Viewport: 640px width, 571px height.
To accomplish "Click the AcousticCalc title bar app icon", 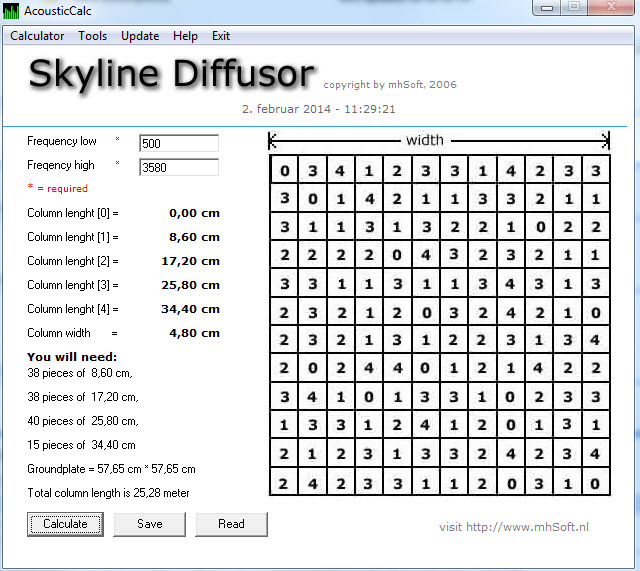I will (12, 11).
